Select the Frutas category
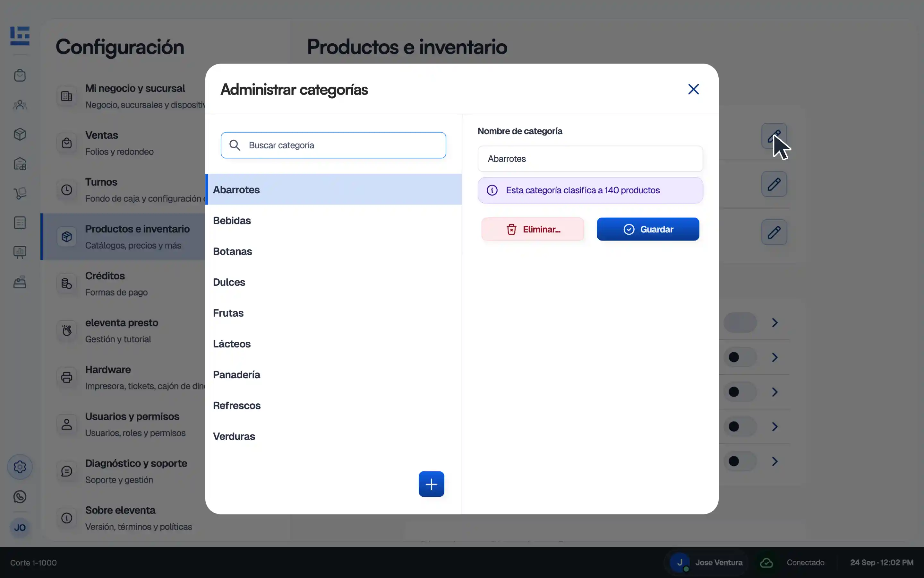 pyautogui.click(x=334, y=313)
